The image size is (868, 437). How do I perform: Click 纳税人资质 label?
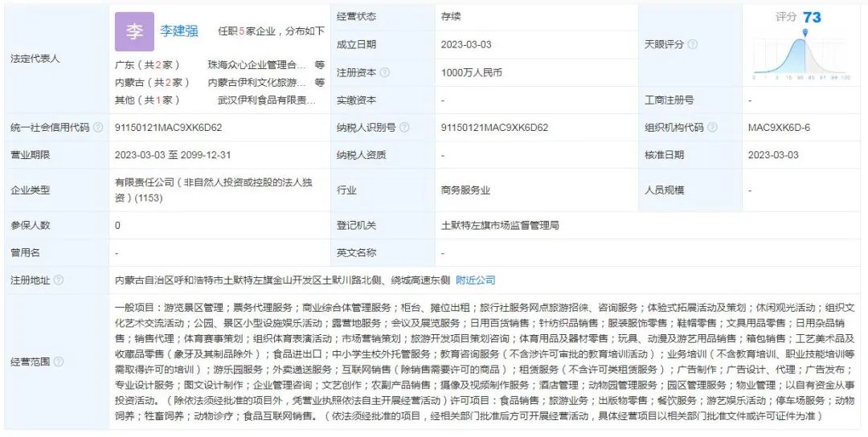[361, 155]
